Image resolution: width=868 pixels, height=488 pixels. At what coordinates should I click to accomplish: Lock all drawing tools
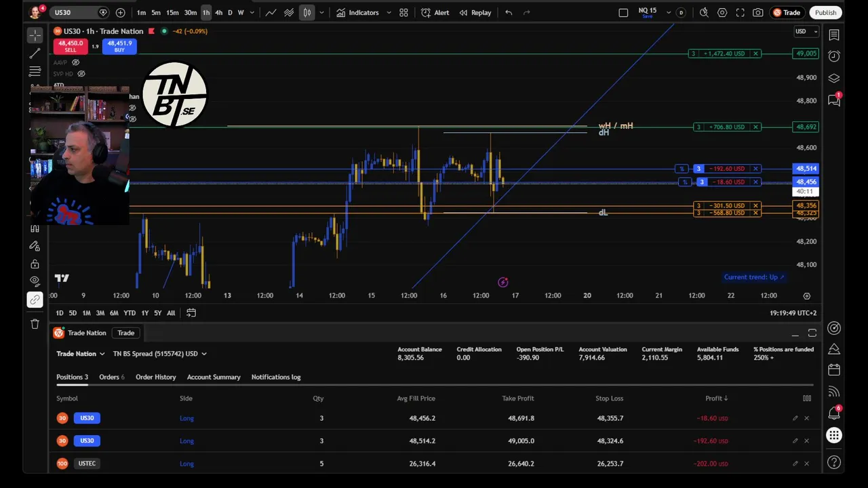[35, 264]
